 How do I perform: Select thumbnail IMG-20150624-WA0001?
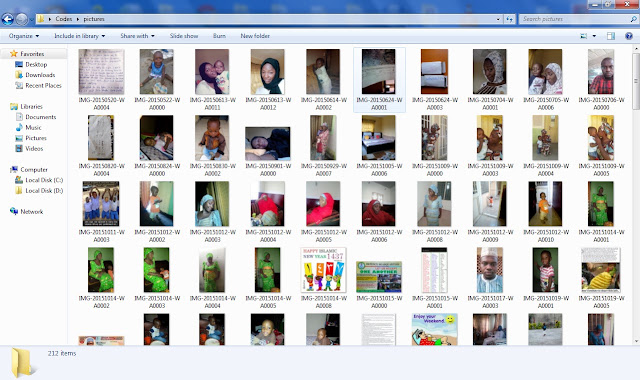[379, 71]
